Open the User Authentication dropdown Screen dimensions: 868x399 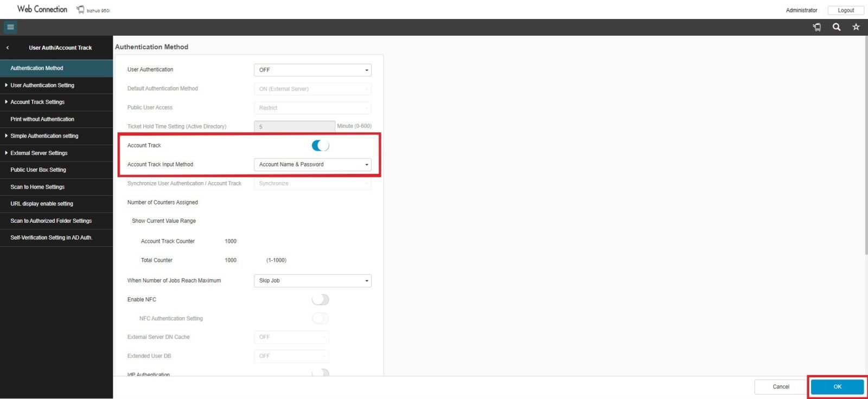click(312, 70)
